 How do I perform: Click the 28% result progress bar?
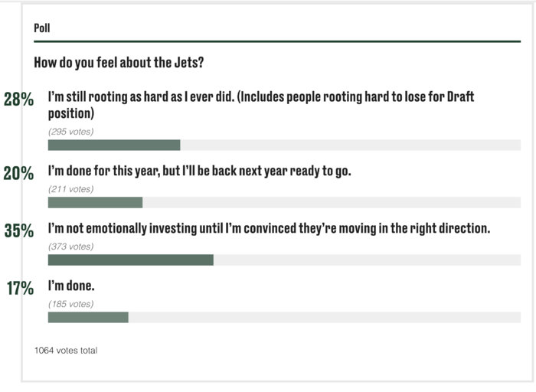click(x=284, y=145)
